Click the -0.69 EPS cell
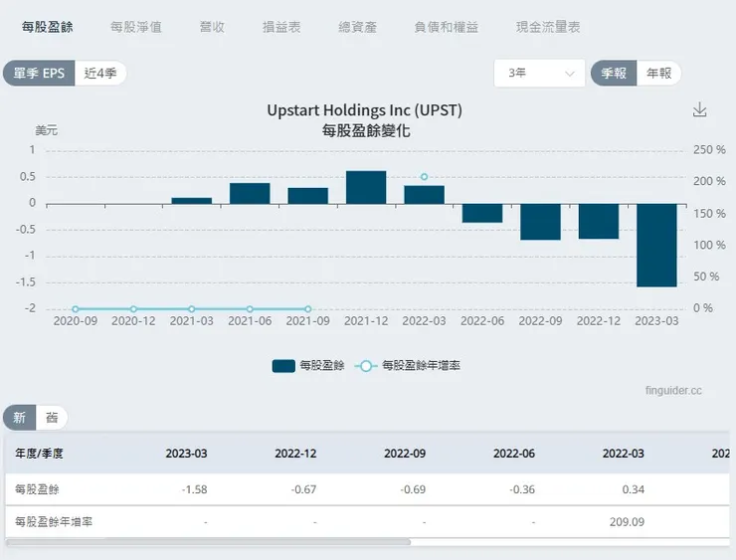Image resolution: width=736 pixels, height=560 pixels. [x=413, y=489]
